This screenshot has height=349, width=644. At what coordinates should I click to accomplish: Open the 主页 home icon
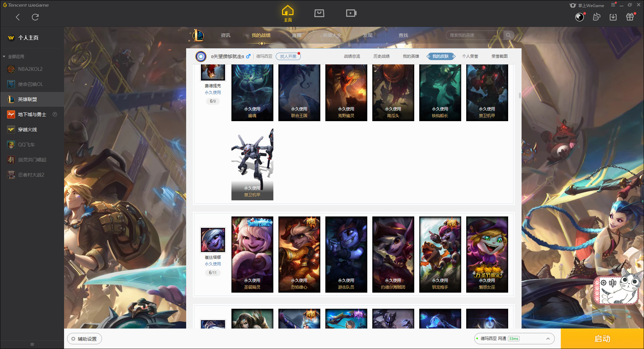tap(288, 14)
